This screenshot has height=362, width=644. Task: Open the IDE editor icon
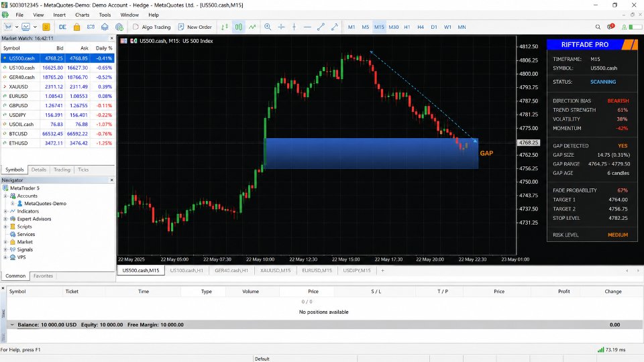tap(62, 27)
